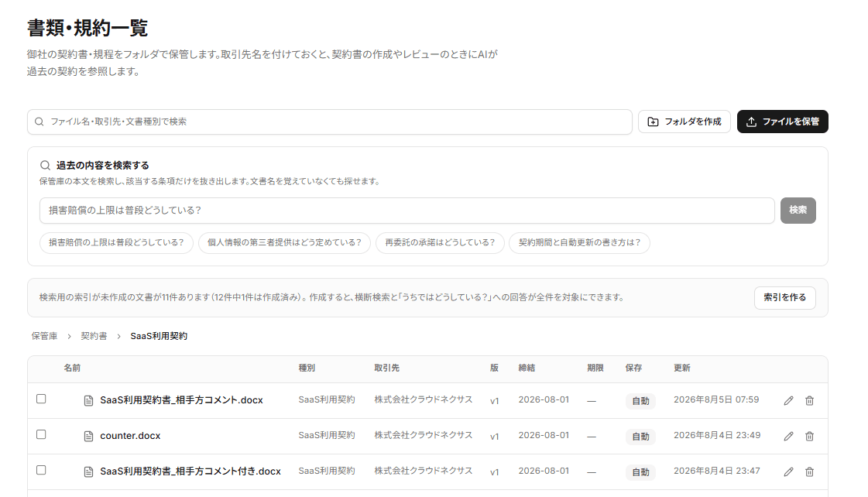Pick the 損害賠償の上限は普段どうしている？ suggestion chip
This screenshot has height=497, width=868.
point(116,243)
